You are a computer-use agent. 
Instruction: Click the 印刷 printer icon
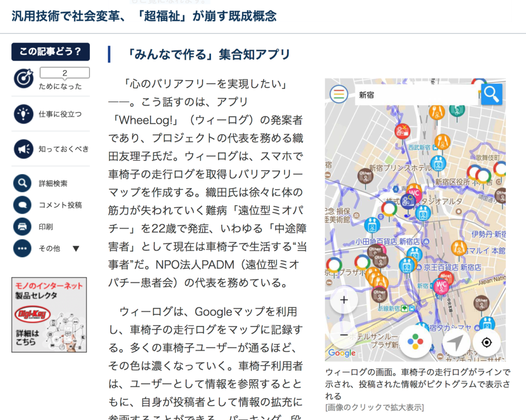tap(23, 226)
